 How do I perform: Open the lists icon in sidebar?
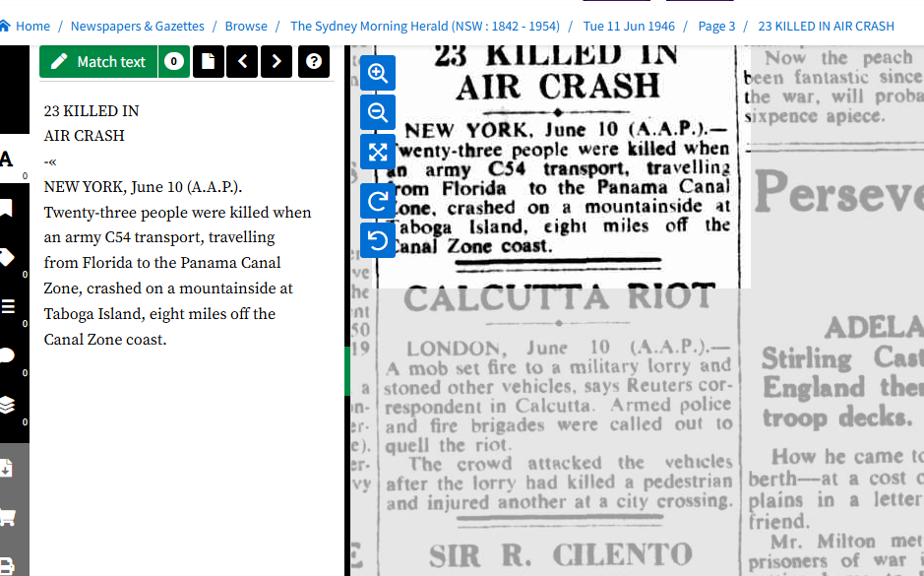click(x=7, y=306)
